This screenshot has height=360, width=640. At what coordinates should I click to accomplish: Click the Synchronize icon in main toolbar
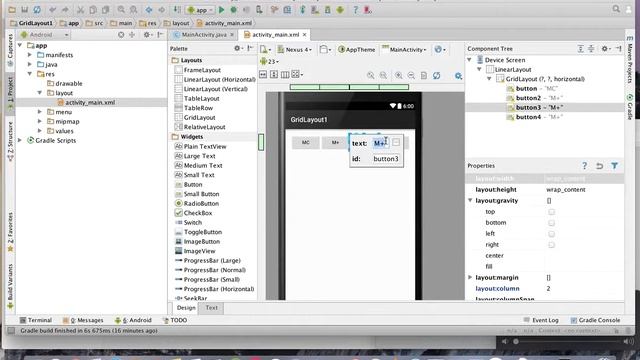(x=37, y=10)
